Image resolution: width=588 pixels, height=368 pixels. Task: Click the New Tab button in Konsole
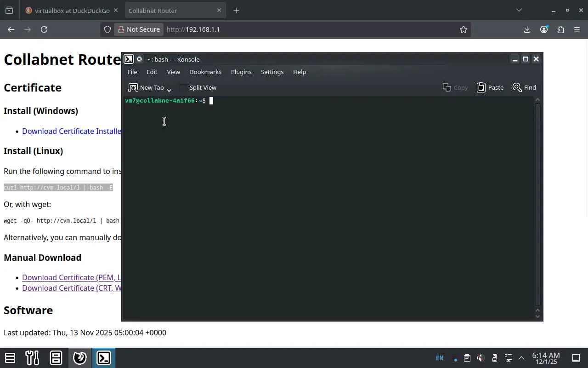tap(146, 87)
